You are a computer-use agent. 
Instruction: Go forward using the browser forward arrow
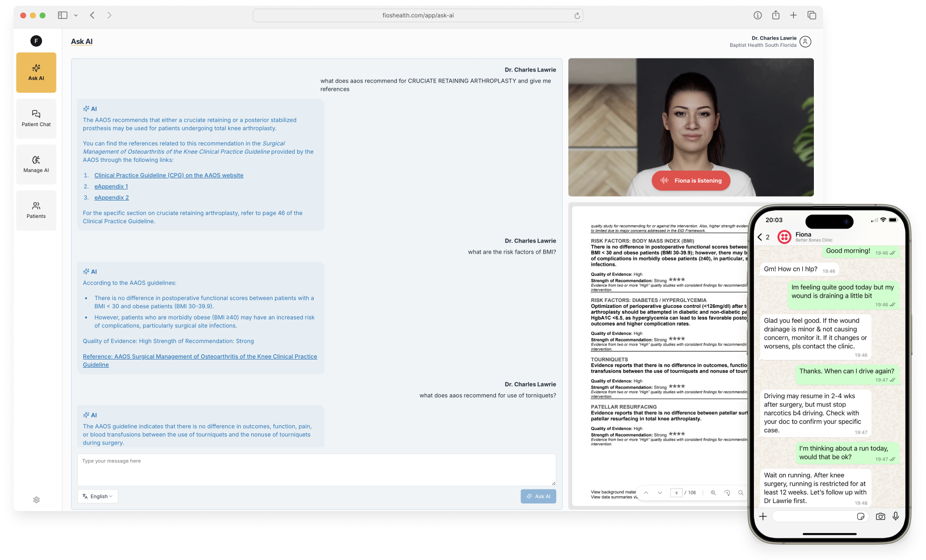tap(109, 15)
